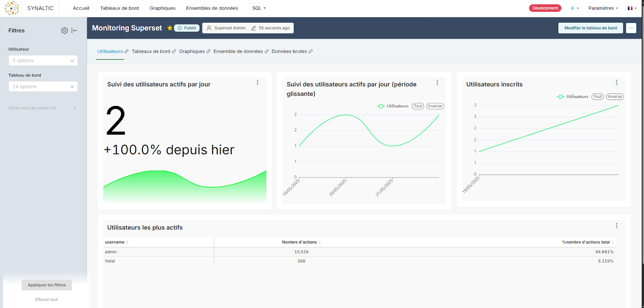Go to Accueil in top navigation
This screenshot has height=308, width=644.
click(x=81, y=8)
